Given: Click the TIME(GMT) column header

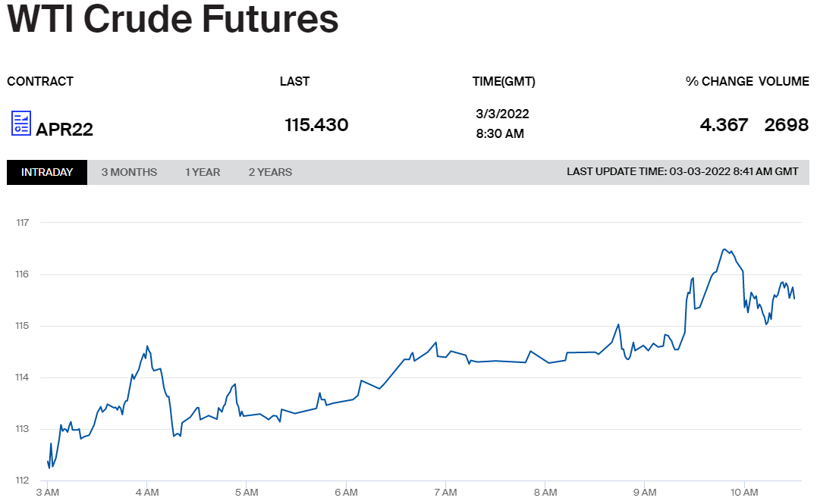Looking at the screenshot, I should pos(503,82).
